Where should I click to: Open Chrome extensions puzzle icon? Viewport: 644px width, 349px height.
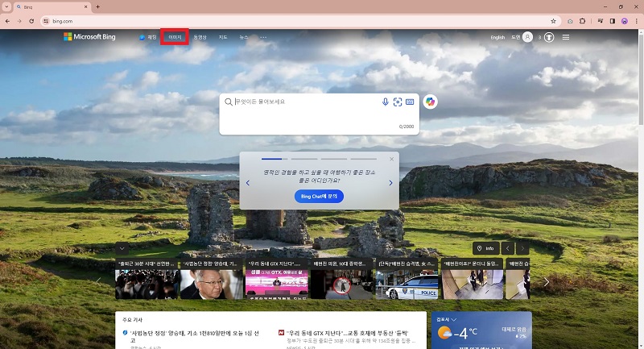point(582,21)
